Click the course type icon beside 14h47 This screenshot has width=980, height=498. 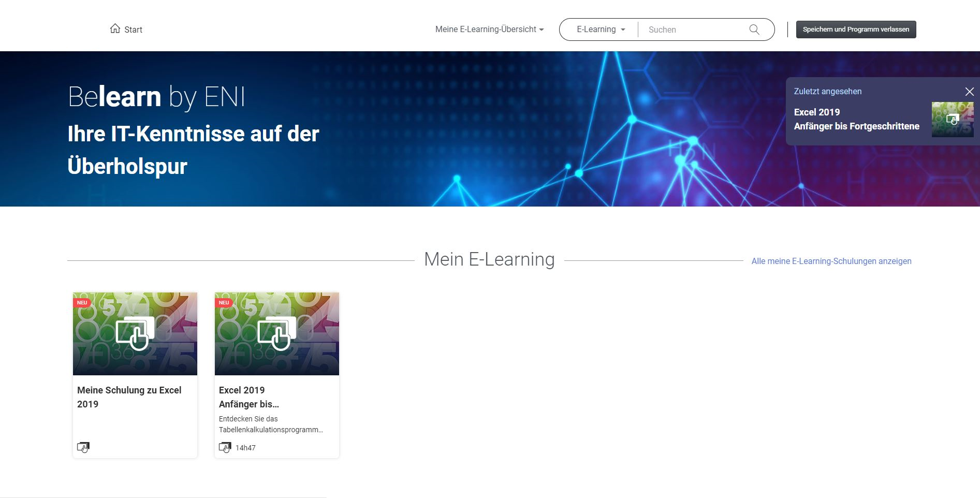(x=225, y=447)
